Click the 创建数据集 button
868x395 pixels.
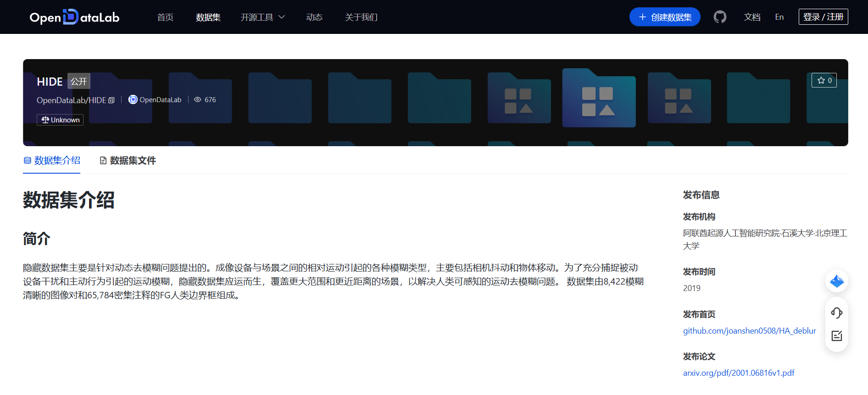665,17
